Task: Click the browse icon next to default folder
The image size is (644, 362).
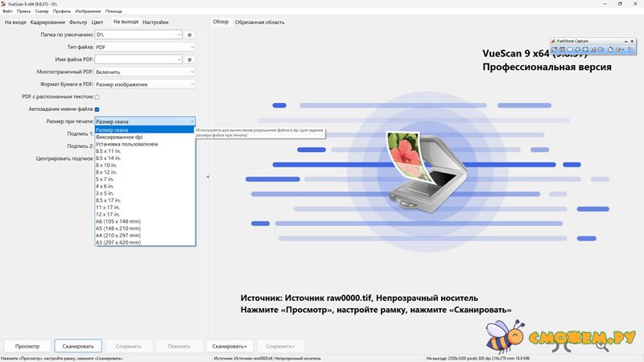Action: point(190,35)
